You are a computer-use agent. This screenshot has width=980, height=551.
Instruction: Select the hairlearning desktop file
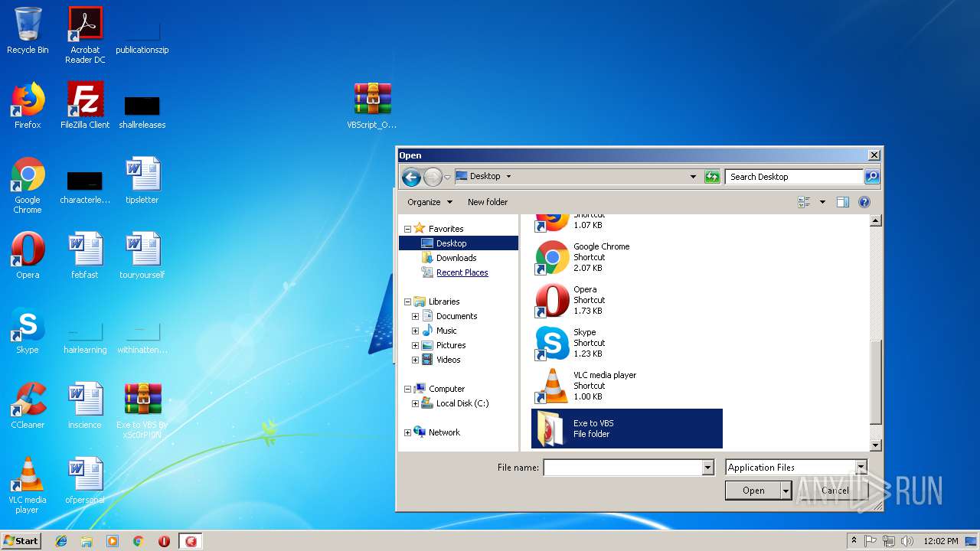tap(85, 338)
